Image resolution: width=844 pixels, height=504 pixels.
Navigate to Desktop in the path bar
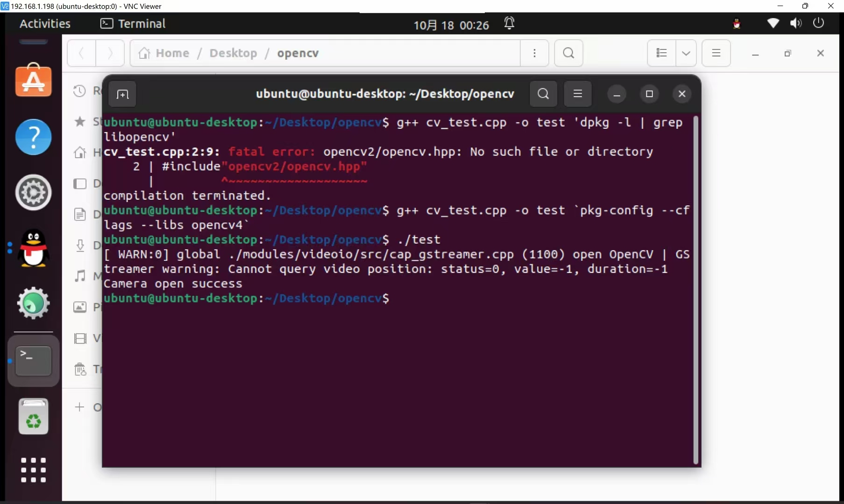(233, 53)
